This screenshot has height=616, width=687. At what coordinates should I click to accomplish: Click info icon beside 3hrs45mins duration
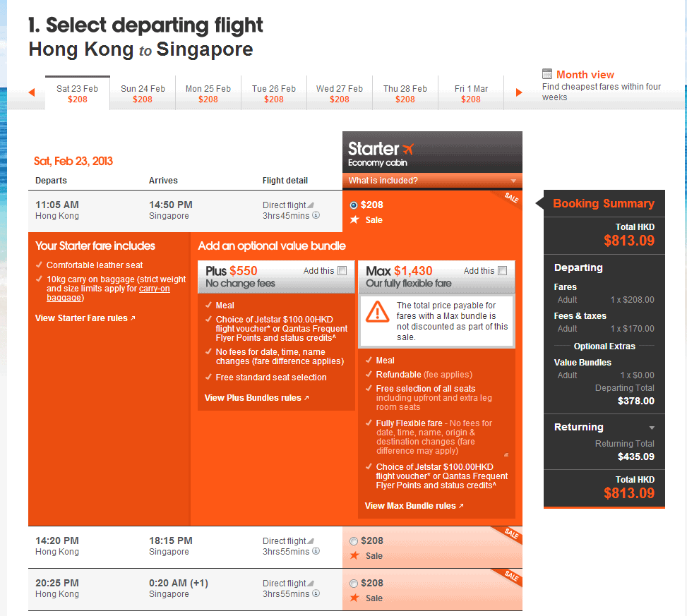(x=316, y=216)
